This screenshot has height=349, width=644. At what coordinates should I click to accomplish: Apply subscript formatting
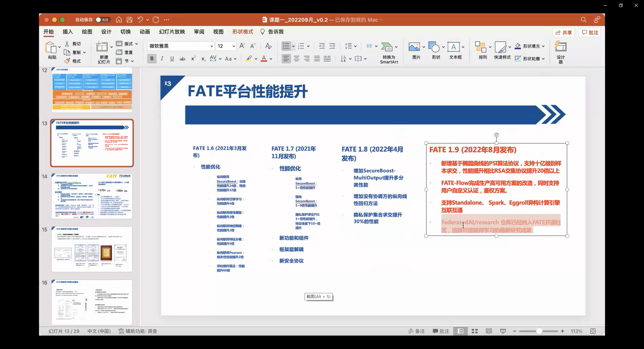(x=203, y=59)
